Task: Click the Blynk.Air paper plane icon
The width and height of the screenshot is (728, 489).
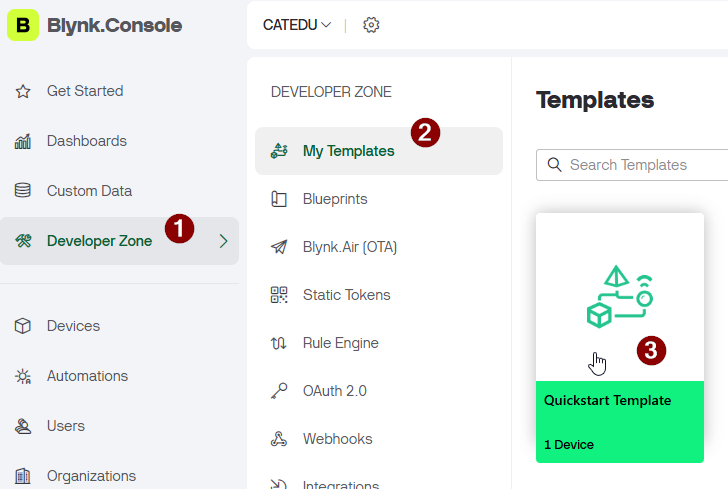Action: (280, 247)
